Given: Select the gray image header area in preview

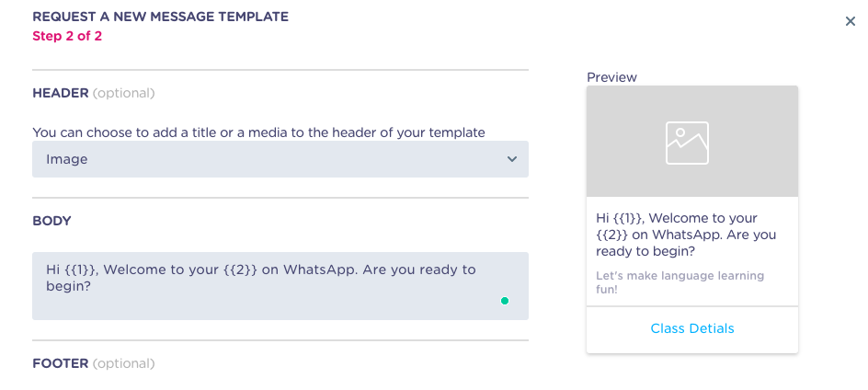Looking at the screenshot, I should (692, 142).
